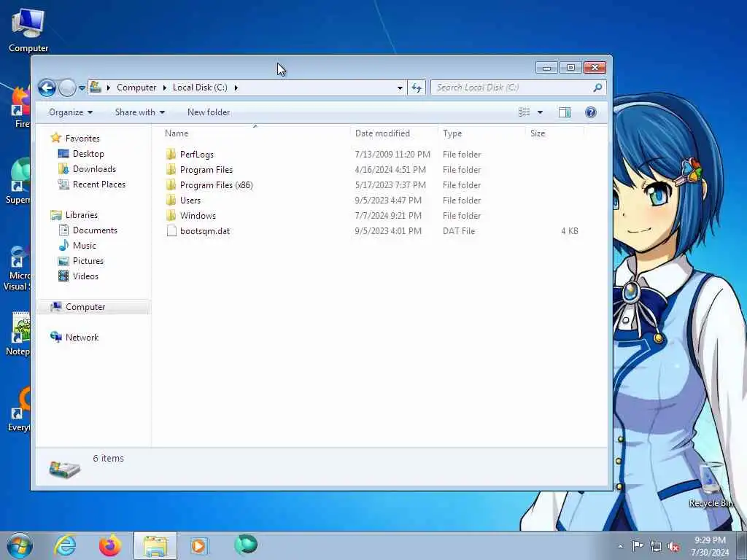Open the network tray icon

pos(656,547)
